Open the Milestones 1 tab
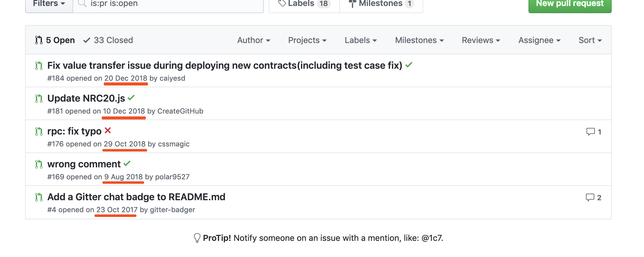This screenshot has width=644, height=257. click(381, 4)
